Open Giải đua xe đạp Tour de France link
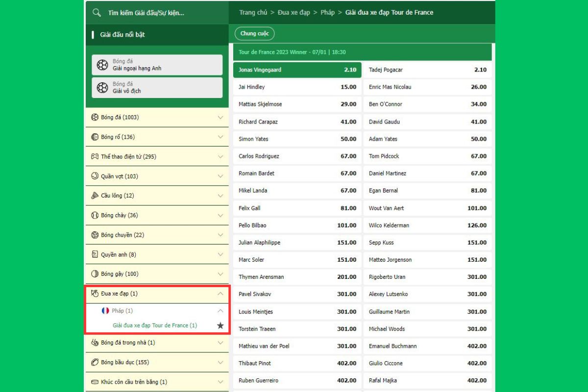Viewport: 588px width, 392px height. point(155,325)
